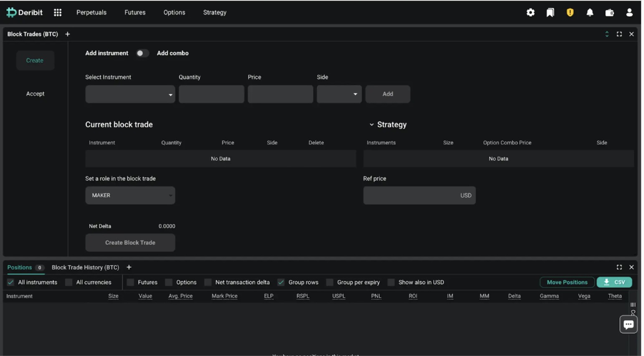Viewport: 644px width, 356px height.
Task: Open the notifications bell
Action: click(x=590, y=13)
